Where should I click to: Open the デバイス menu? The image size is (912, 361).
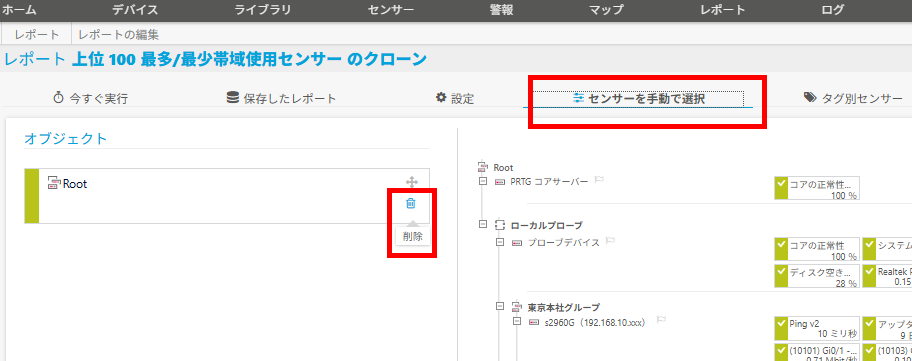[135, 10]
